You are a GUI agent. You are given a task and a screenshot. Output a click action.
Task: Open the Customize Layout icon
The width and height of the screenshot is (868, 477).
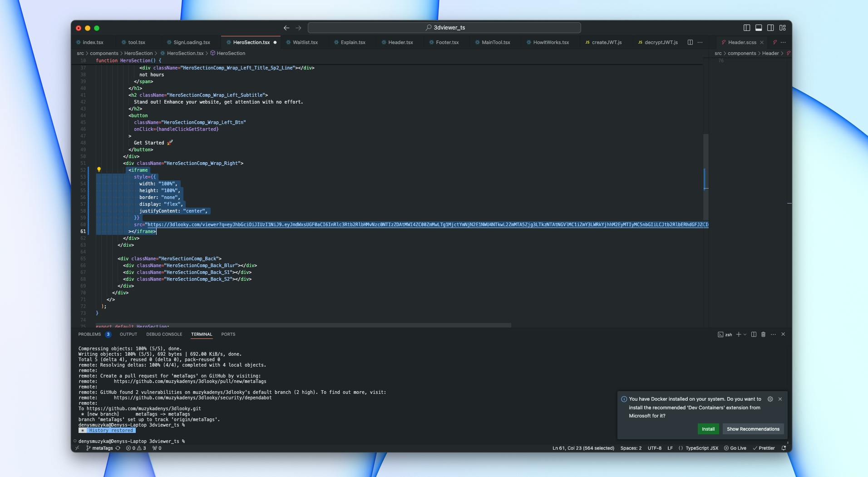click(x=783, y=28)
